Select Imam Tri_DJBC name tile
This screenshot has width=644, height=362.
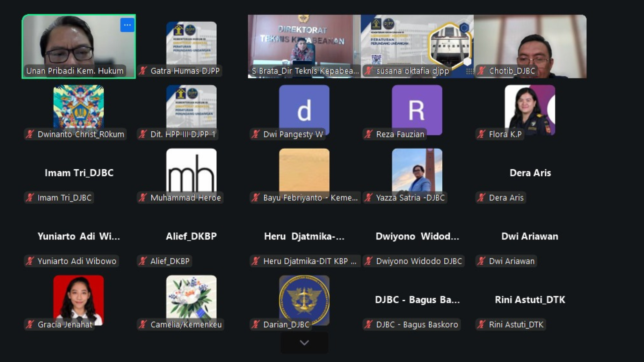pos(79,173)
